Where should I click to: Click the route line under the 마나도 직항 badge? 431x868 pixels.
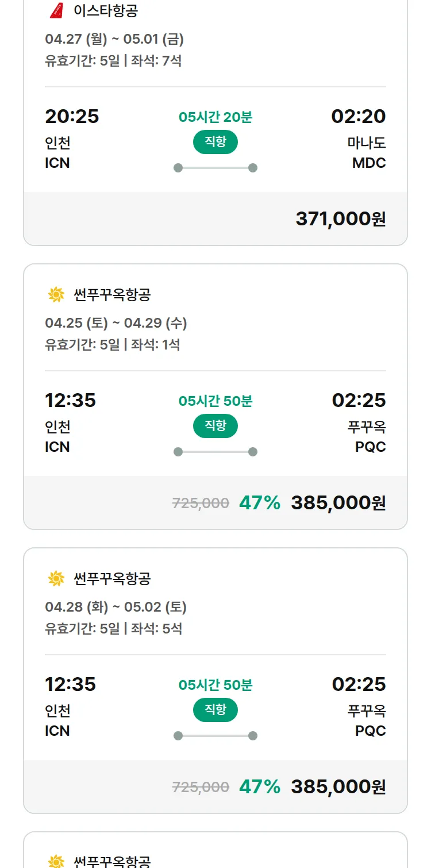(215, 168)
